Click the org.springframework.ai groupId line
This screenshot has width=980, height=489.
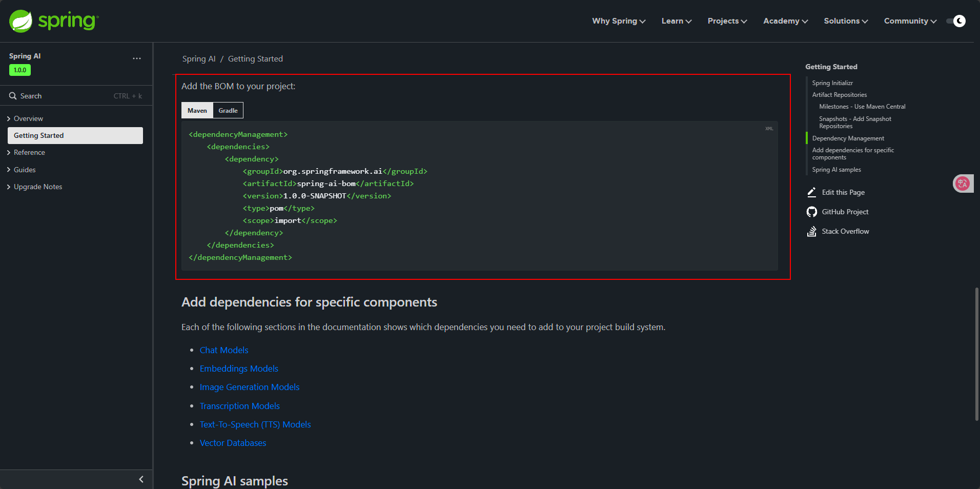[x=335, y=171]
